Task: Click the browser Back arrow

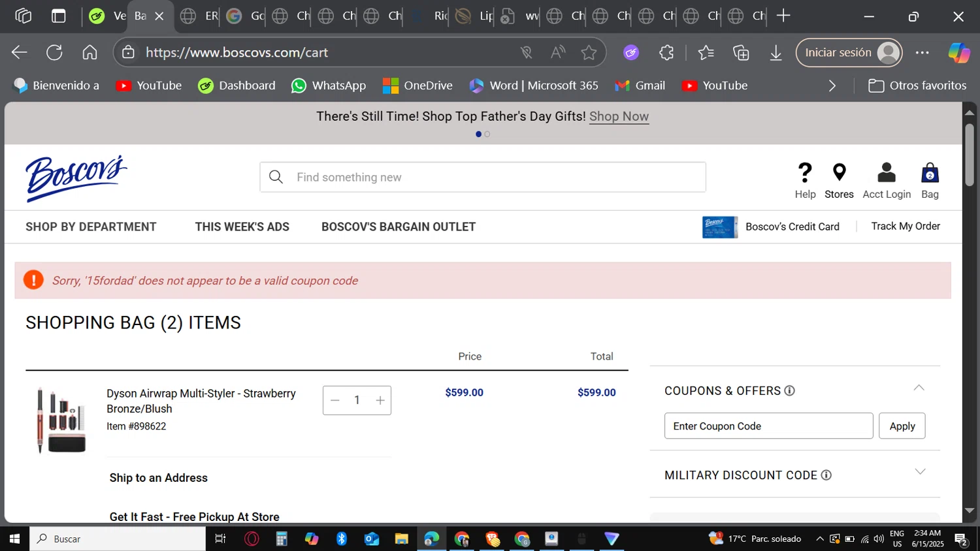Action: point(20,53)
